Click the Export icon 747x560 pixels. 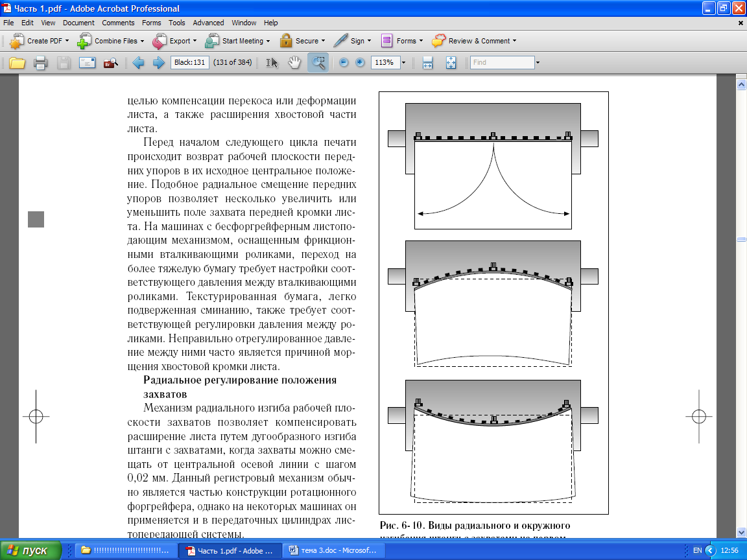click(160, 41)
